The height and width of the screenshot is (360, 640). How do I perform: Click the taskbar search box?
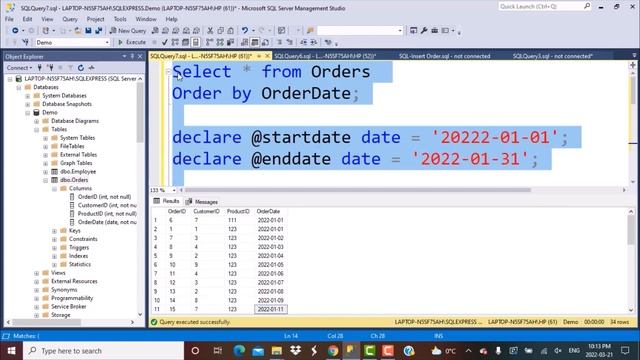[104, 351]
